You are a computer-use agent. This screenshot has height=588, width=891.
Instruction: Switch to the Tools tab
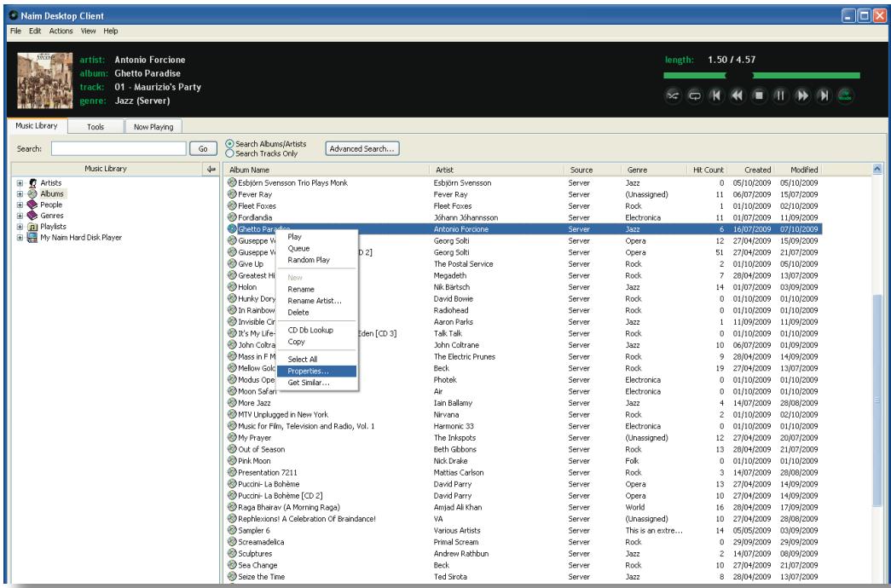pyautogui.click(x=95, y=127)
